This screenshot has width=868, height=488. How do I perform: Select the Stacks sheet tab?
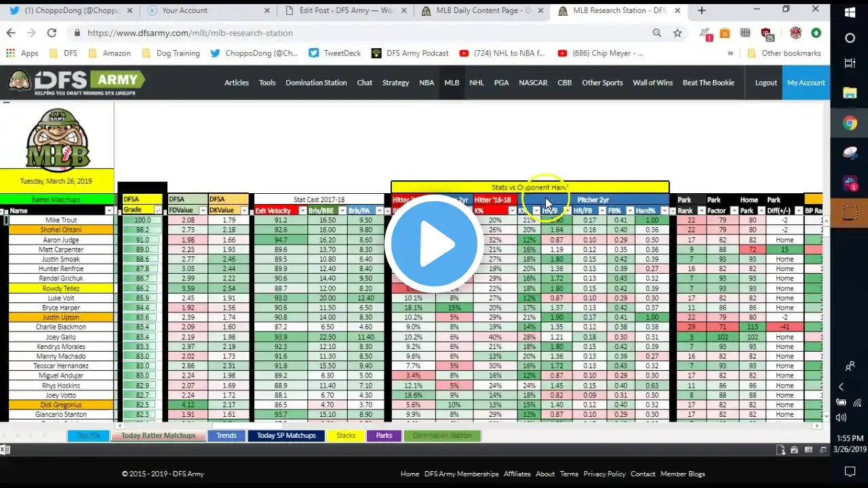tap(346, 436)
